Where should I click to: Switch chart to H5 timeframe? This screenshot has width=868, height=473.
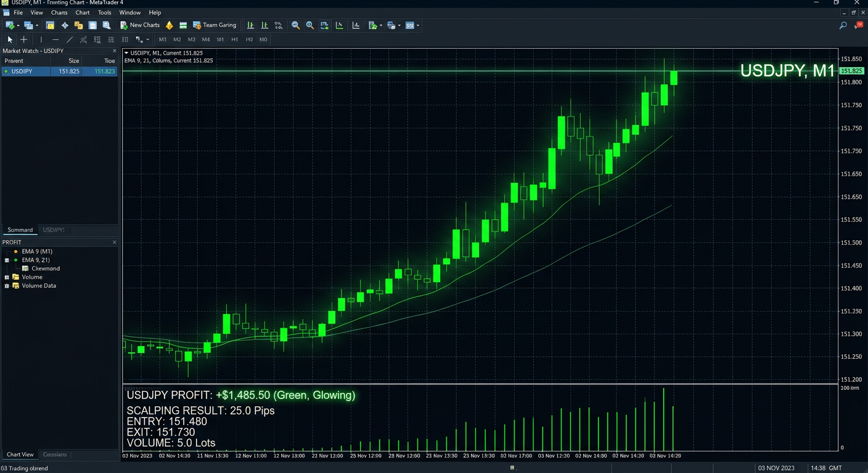coord(235,39)
